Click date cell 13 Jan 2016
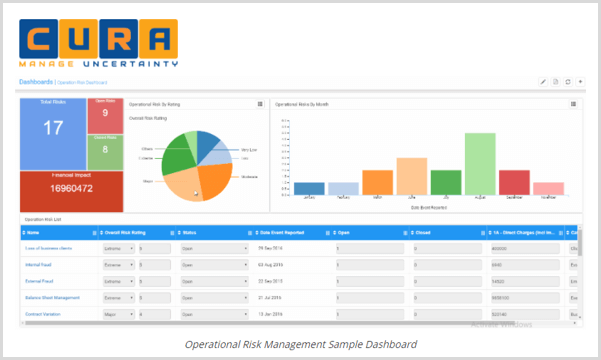 tap(271, 314)
